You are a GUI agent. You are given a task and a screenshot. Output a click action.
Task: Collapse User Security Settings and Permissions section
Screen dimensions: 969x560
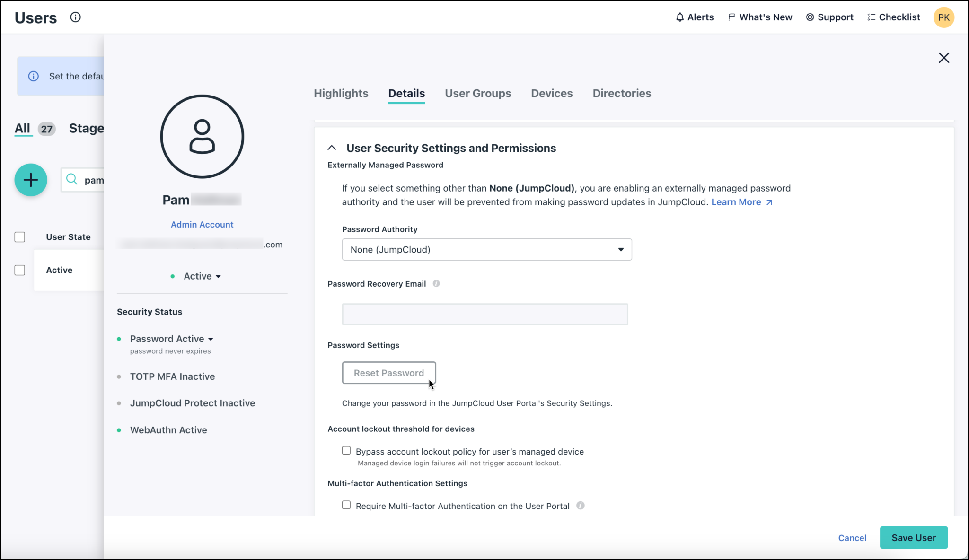(332, 147)
